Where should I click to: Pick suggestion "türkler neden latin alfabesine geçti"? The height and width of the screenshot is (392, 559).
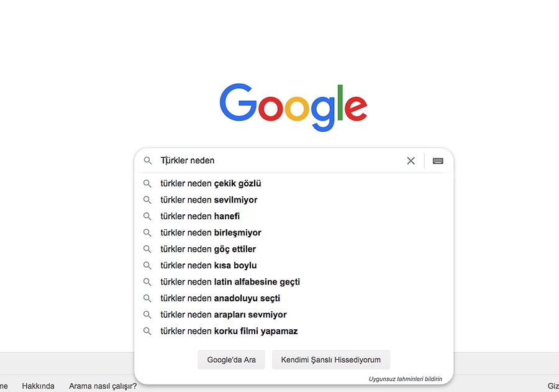pos(230,282)
